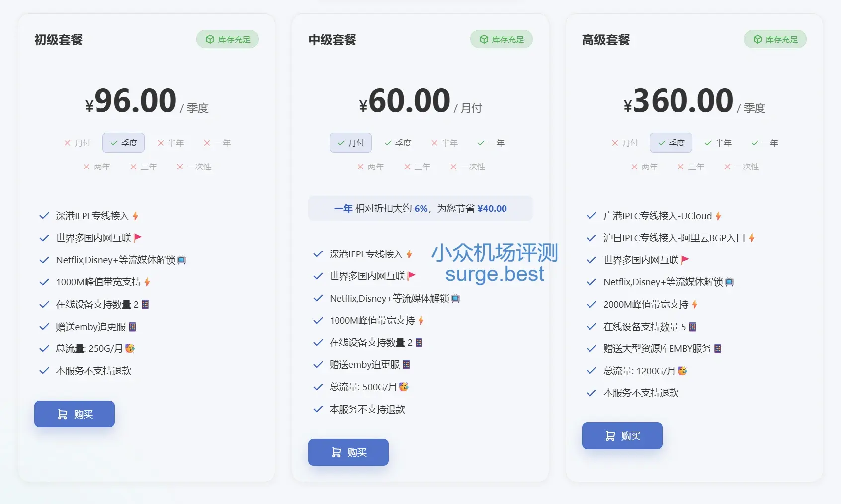The image size is (841, 504).
Task: Select 一次性 option in 高级套餐
Action: click(742, 167)
